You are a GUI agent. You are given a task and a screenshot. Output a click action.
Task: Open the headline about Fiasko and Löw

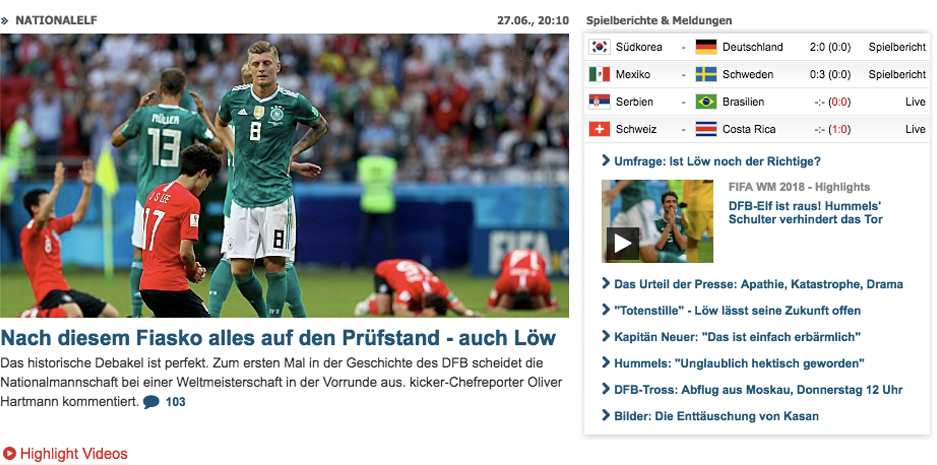(x=278, y=338)
